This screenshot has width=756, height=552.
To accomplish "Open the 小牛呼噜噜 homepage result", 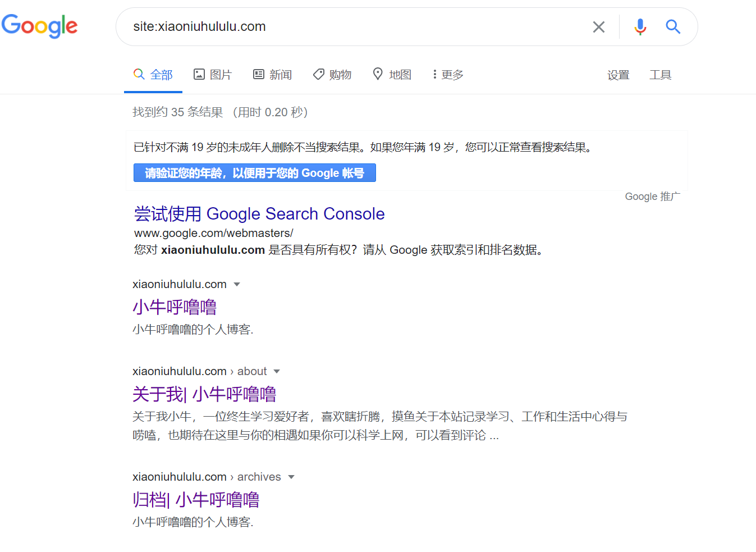I will tap(175, 307).
